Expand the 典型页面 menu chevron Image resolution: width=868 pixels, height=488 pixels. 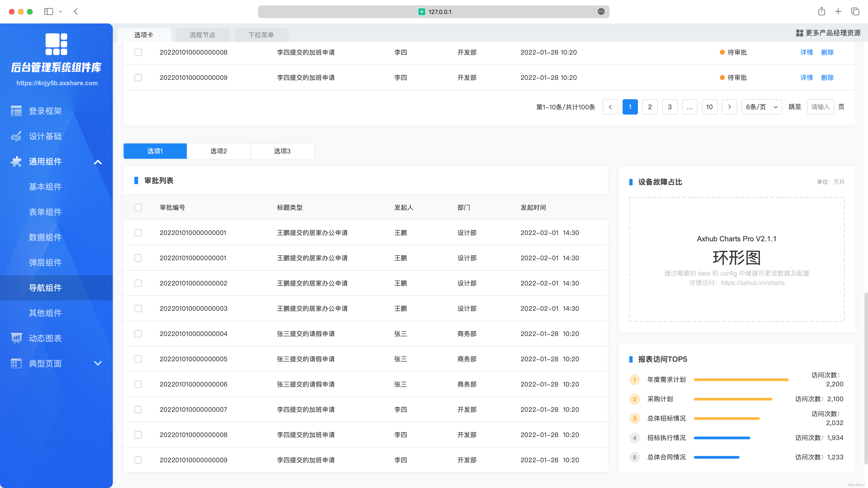pos(98,363)
